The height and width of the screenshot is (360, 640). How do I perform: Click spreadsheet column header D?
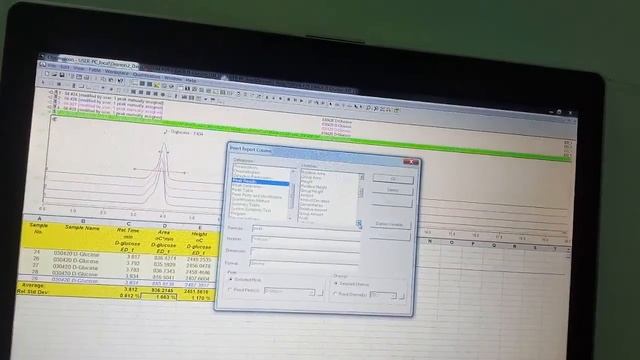pyautogui.click(x=164, y=225)
